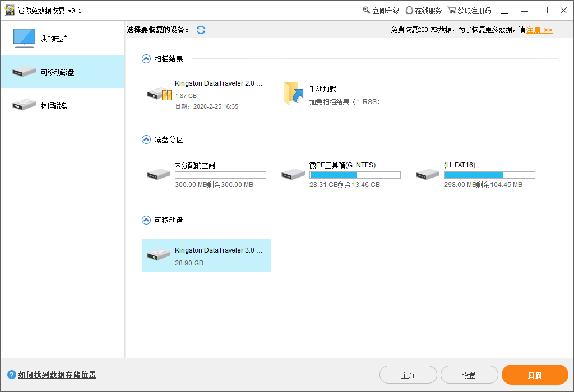Select the H: FAT16 drive icon
Screen dimensions: 574x392
point(428,174)
